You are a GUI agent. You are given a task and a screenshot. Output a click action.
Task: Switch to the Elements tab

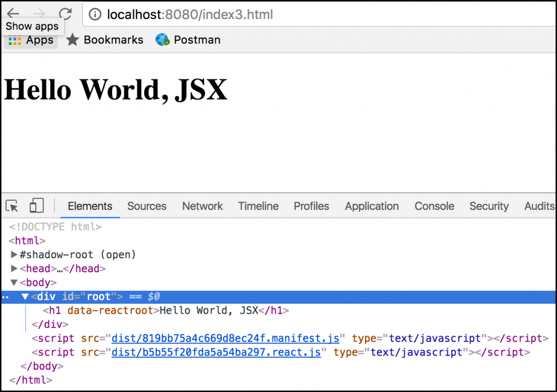click(90, 206)
